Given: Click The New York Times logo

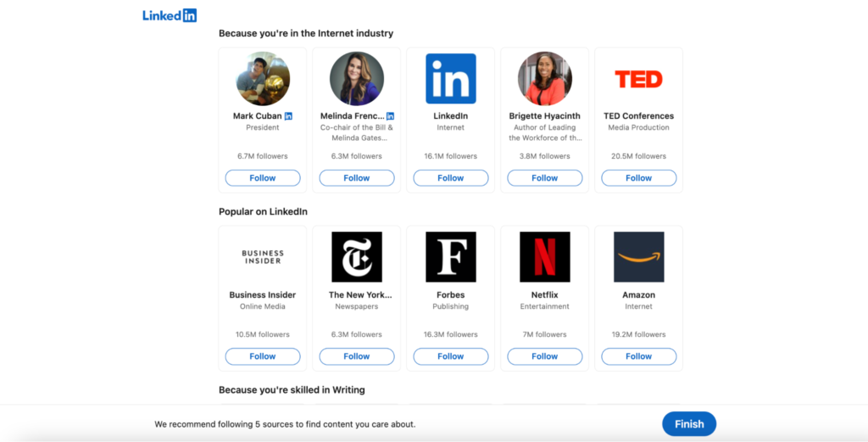Looking at the screenshot, I should tap(357, 257).
